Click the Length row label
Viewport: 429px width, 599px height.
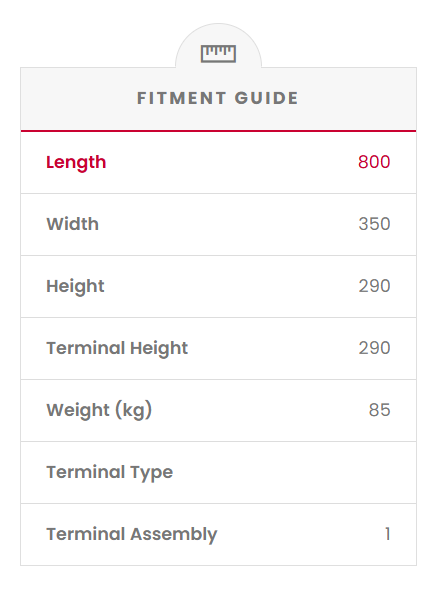76,162
